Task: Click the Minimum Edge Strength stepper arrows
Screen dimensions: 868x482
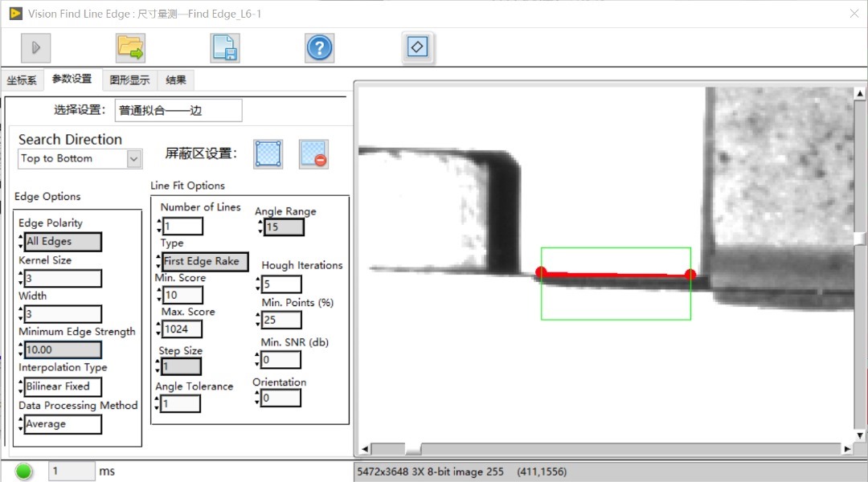Action: (x=21, y=349)
